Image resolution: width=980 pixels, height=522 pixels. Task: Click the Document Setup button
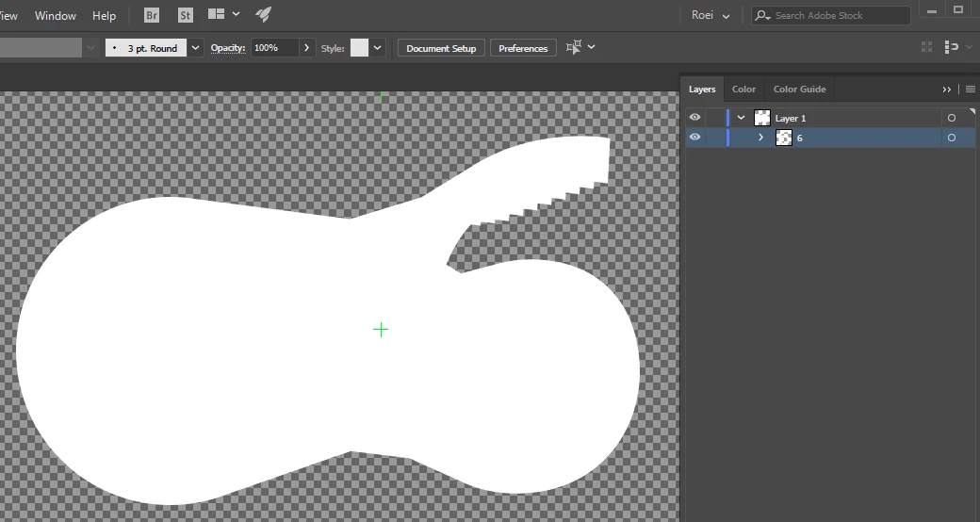click(x=441, y=48)
